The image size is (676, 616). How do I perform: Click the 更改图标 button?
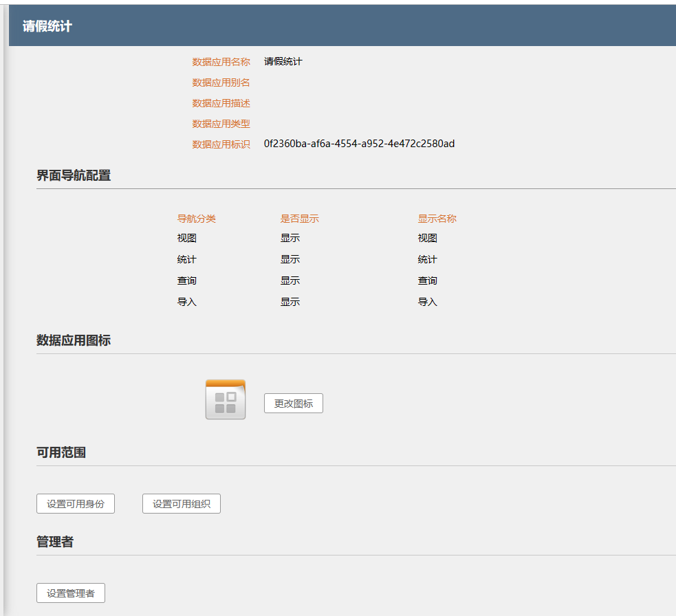coord(294,404)
